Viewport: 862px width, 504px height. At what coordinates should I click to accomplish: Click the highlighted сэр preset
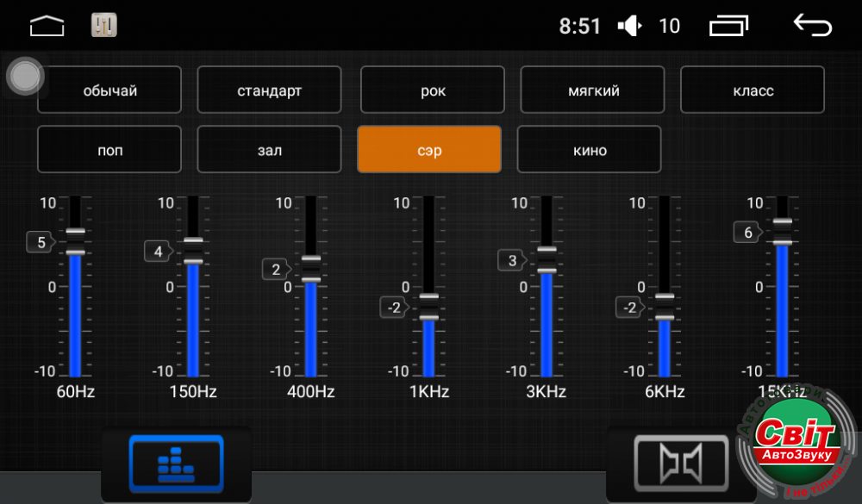(x=429, y=150)
